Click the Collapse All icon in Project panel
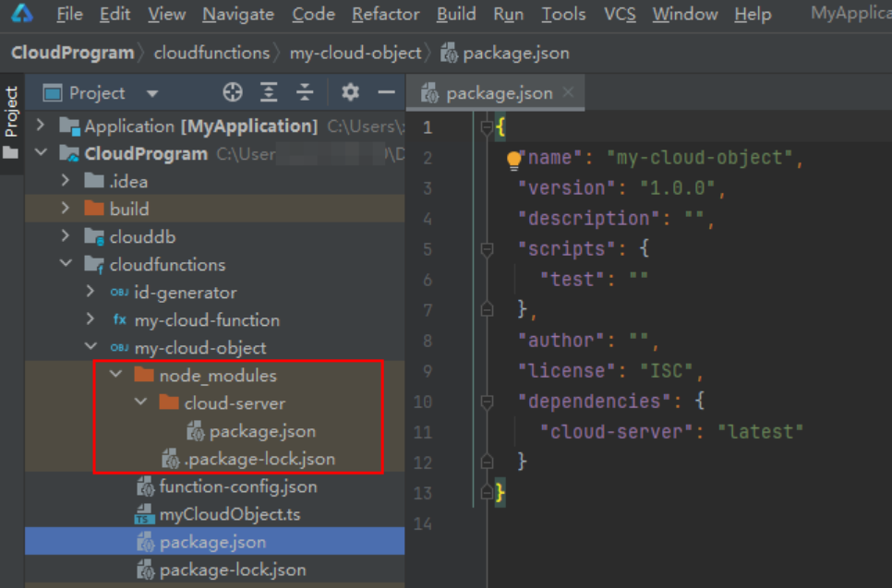 305,92
